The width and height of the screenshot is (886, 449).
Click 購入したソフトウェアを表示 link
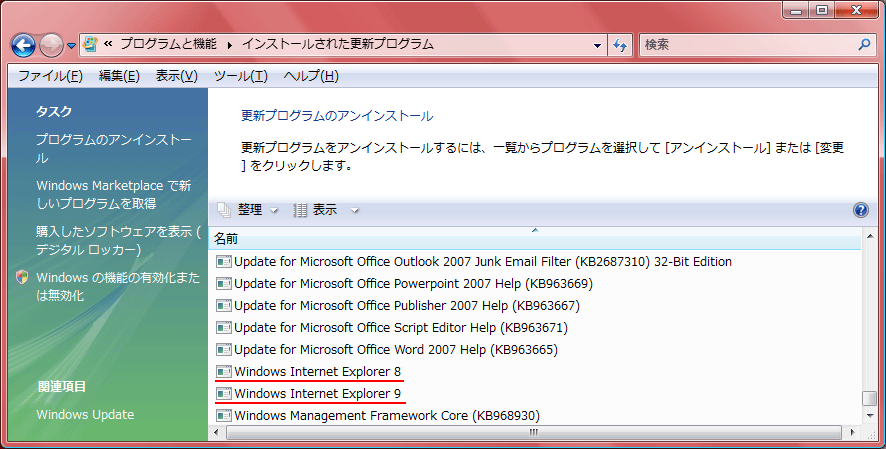coord(118,240)
